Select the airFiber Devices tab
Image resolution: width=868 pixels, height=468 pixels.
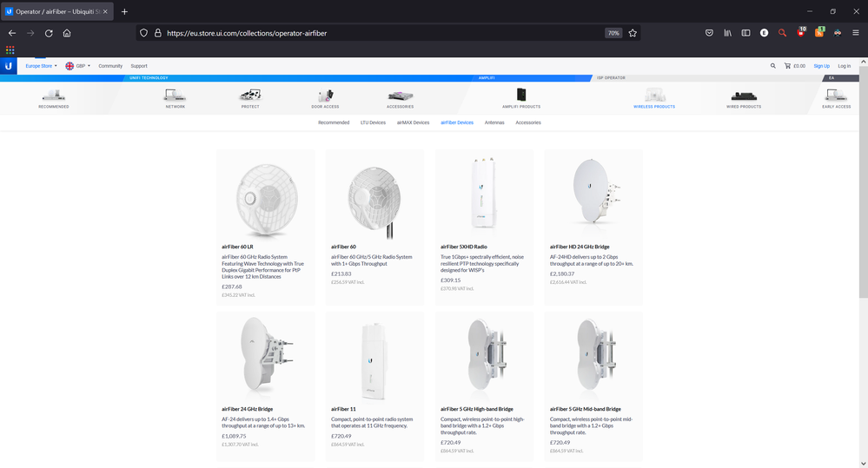457,122
